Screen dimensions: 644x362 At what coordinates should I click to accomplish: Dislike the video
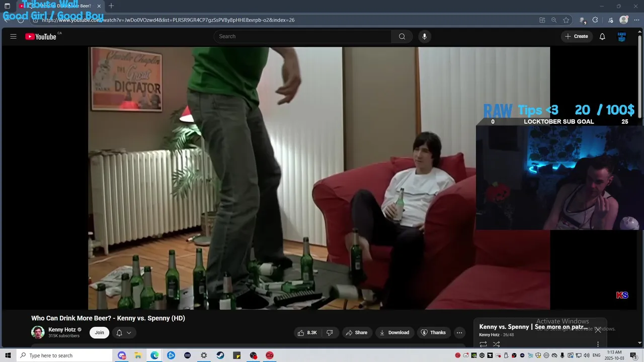coord(330,332)
